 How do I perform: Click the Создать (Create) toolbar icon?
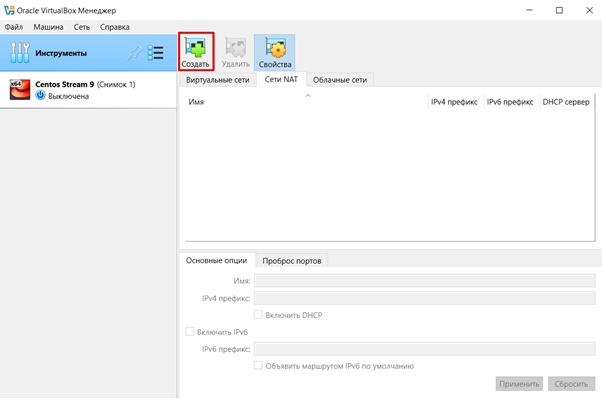click(x=196, y=51)
